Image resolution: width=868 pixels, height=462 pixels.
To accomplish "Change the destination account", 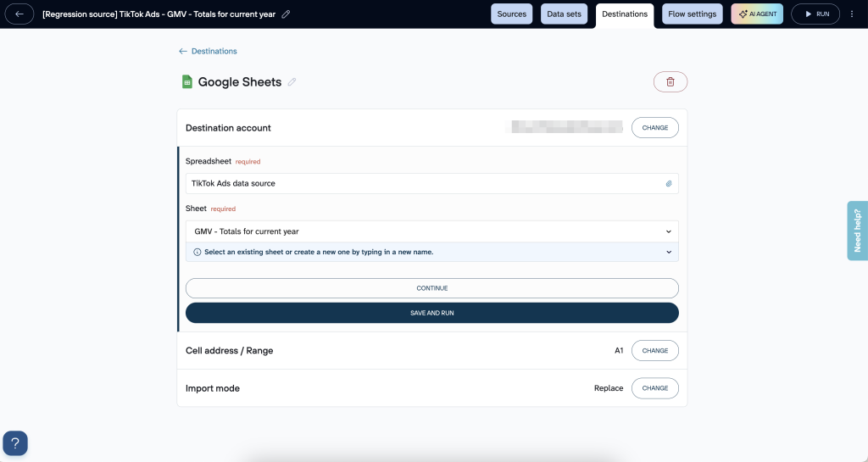I will coord(654,128).
